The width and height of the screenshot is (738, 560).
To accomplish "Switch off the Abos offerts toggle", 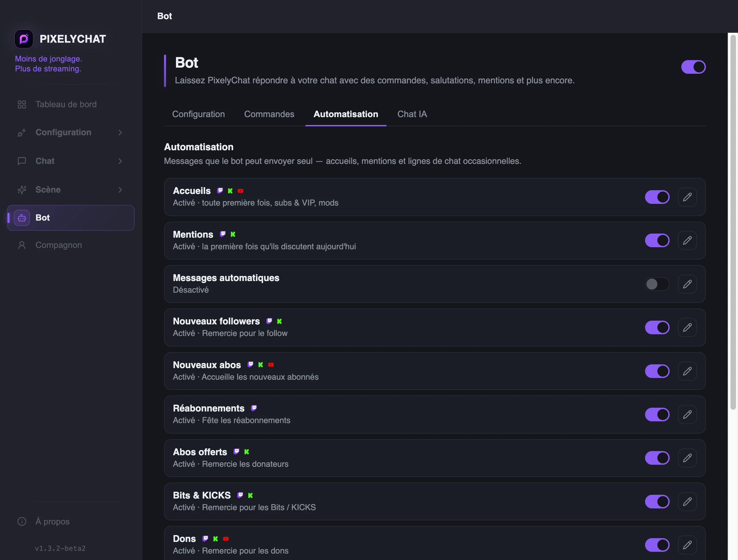I will (657, 458).
